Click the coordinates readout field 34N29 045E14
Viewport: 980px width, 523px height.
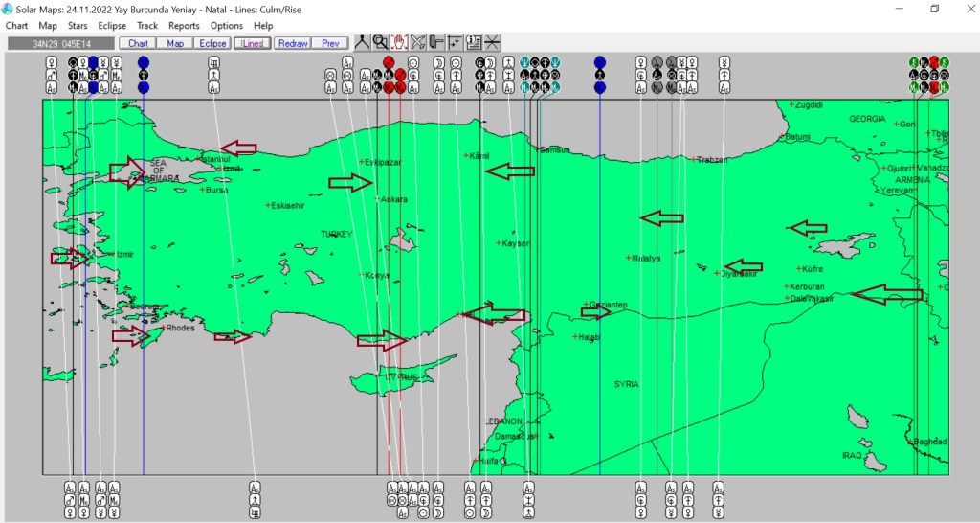[61, 43]
